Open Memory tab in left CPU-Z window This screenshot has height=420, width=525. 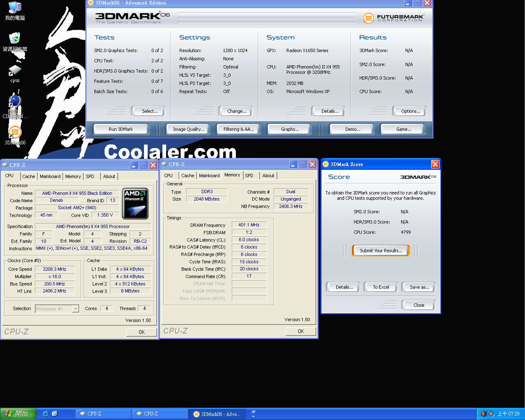coord(73,176)
